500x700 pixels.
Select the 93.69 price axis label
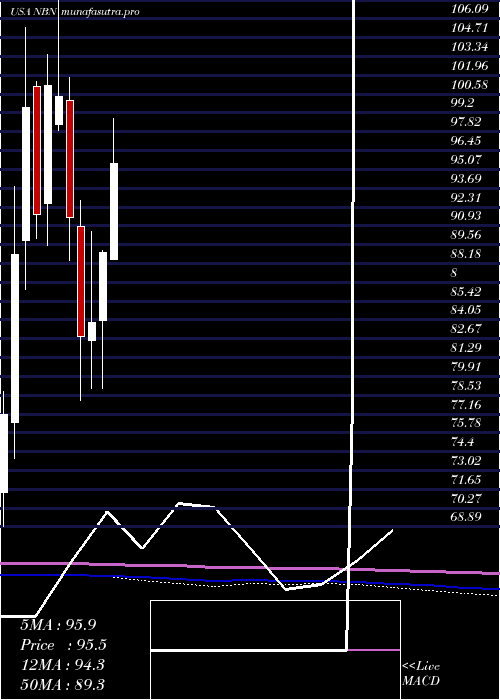[x=466, y=178]
